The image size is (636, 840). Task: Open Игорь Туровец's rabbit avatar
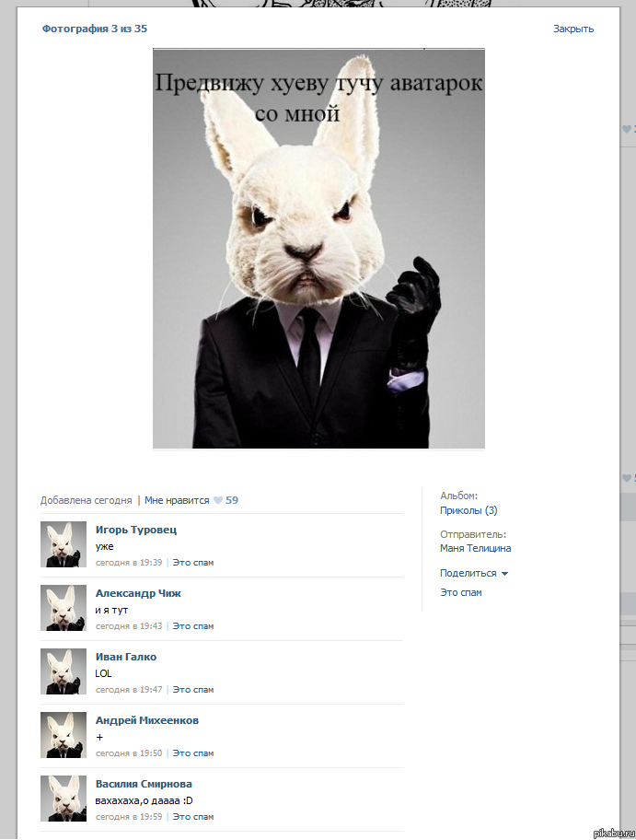pyautogui.click(x=64, y=544)
